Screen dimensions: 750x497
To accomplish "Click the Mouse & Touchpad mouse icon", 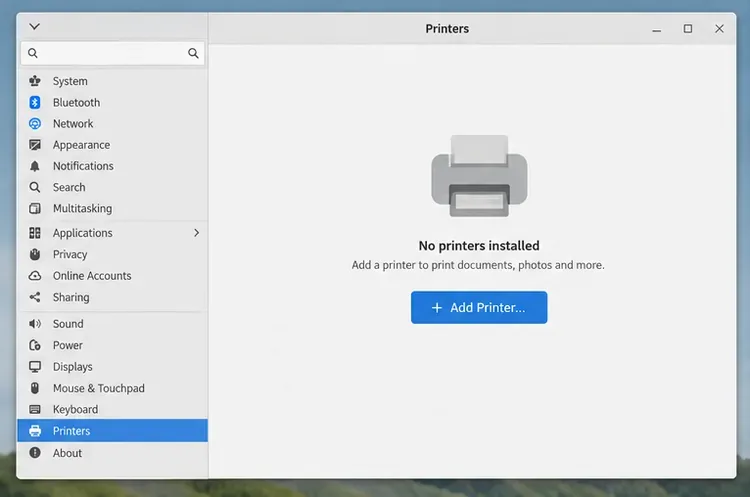I will click(34, 388).
